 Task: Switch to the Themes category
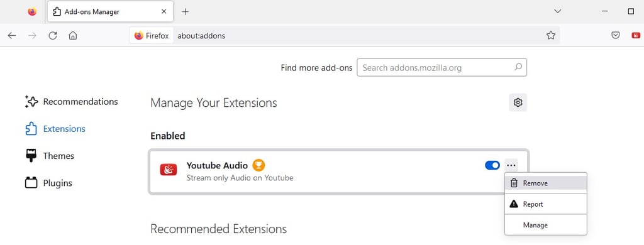pyautogui.click(x=50, y=156)
